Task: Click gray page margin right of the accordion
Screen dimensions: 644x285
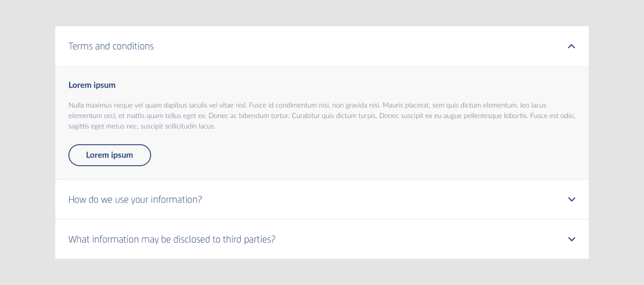Action: point(617,143)
